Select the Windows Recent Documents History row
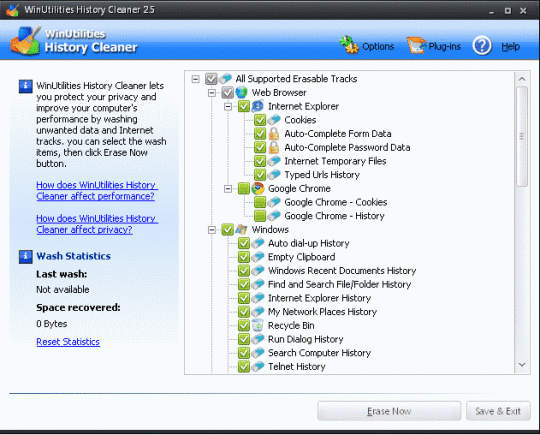 [x=342, y=271]
